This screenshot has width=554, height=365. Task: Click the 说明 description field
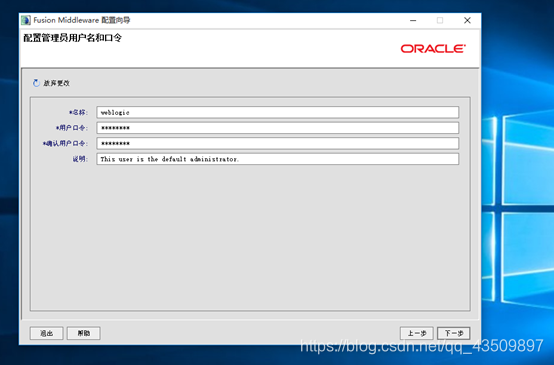pyautogui.click(x=278, y=159)
